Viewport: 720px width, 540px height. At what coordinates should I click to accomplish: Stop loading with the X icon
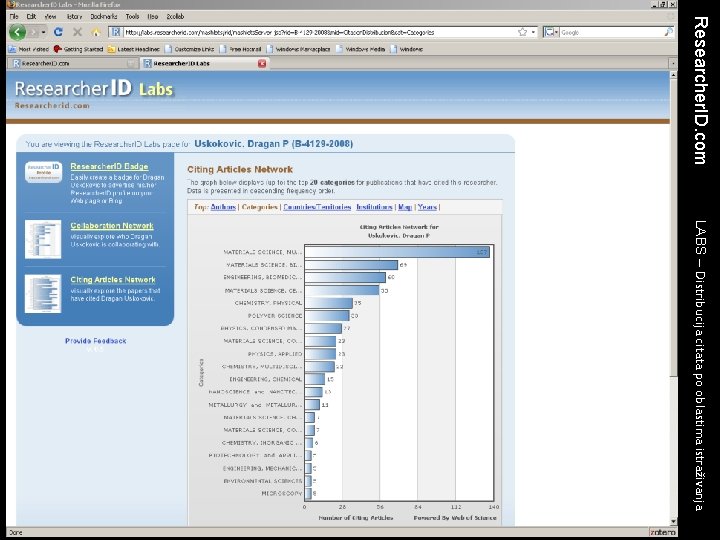click(x=78, y=32)
